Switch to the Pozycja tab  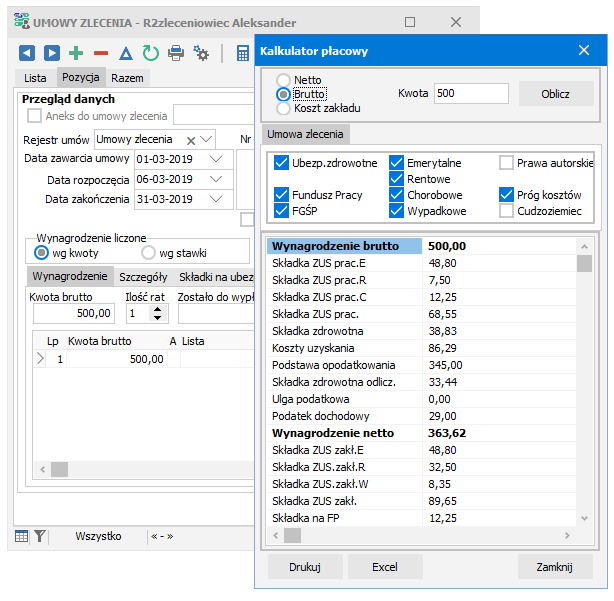pyautogui.click(x=81, y=77)
